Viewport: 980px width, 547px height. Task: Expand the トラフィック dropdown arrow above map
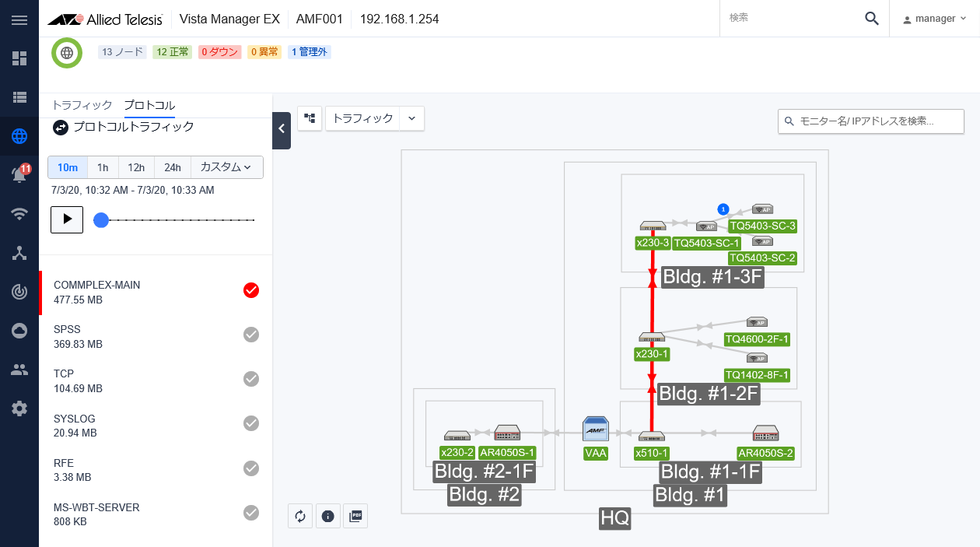click(412, 118)
